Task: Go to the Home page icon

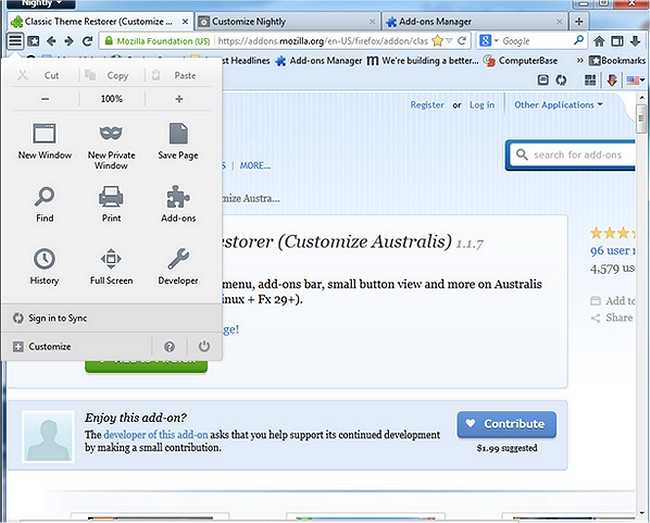Action: [x=599, y=41]
